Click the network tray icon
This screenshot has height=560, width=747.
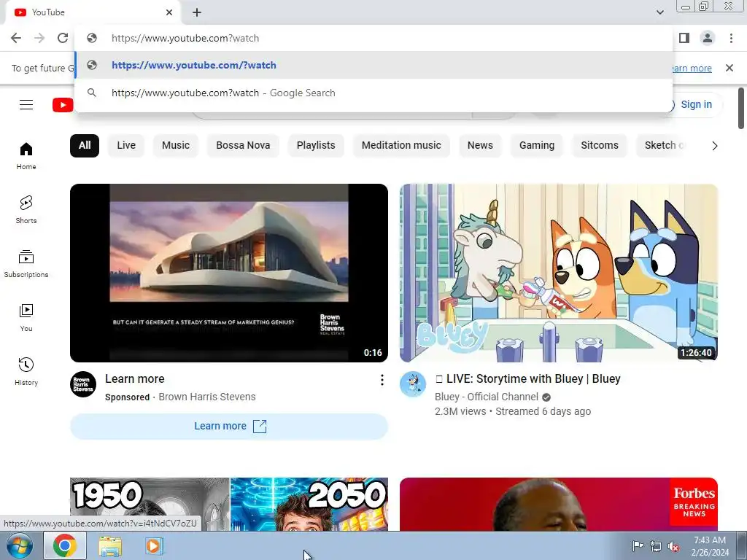(656, 546)
